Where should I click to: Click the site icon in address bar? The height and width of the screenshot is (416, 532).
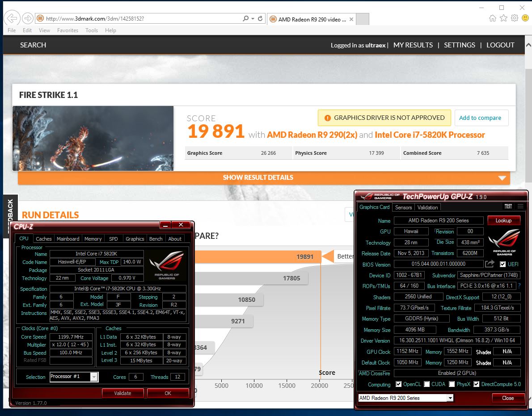pos(40,18)
